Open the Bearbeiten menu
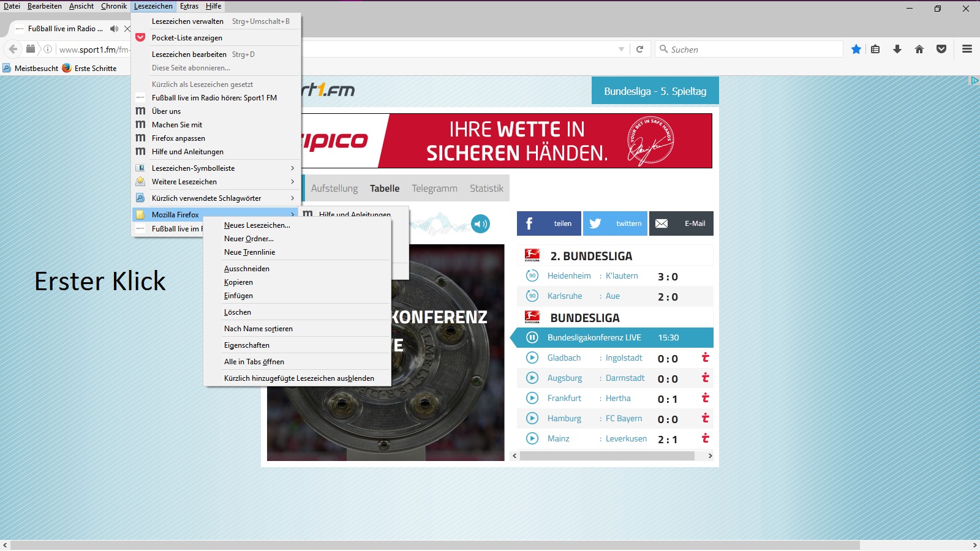This screenshot has height=551, width=980. tap(45, 6)
